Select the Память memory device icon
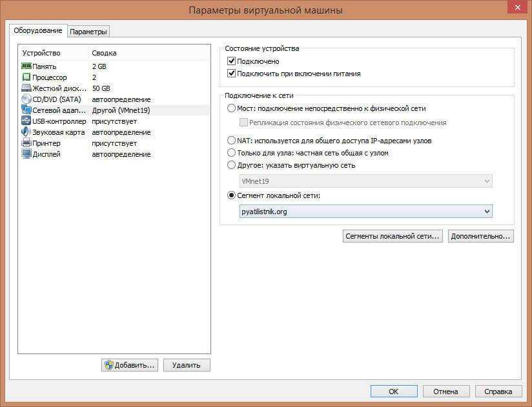The width and height of the screenshot is (532, 407). pyautogui.click(x=26, y=66)
